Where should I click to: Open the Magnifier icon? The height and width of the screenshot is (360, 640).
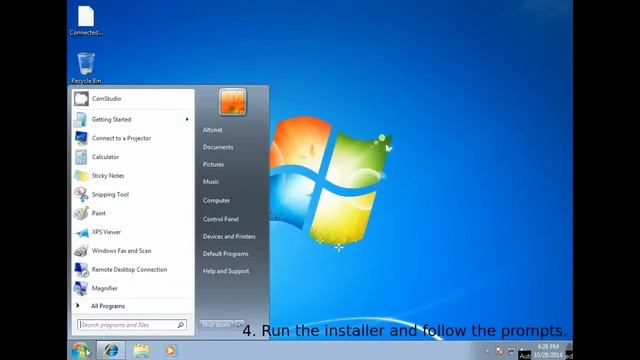pyautogui.click(x=81, y=289)
